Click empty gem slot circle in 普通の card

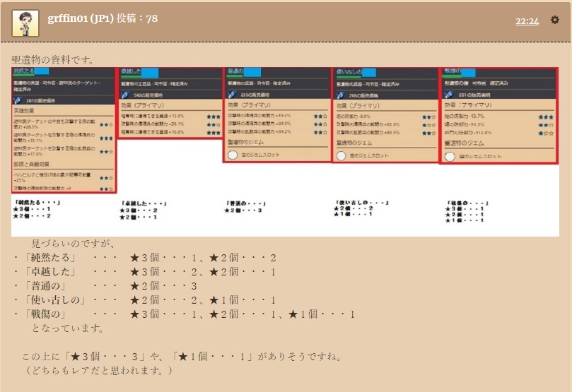coord(233,155)
